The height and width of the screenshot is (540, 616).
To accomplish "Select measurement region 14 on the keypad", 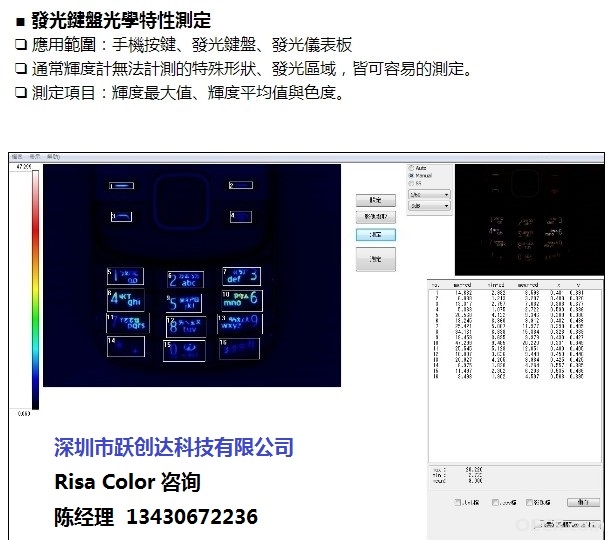I will click(x=126, y=347).
